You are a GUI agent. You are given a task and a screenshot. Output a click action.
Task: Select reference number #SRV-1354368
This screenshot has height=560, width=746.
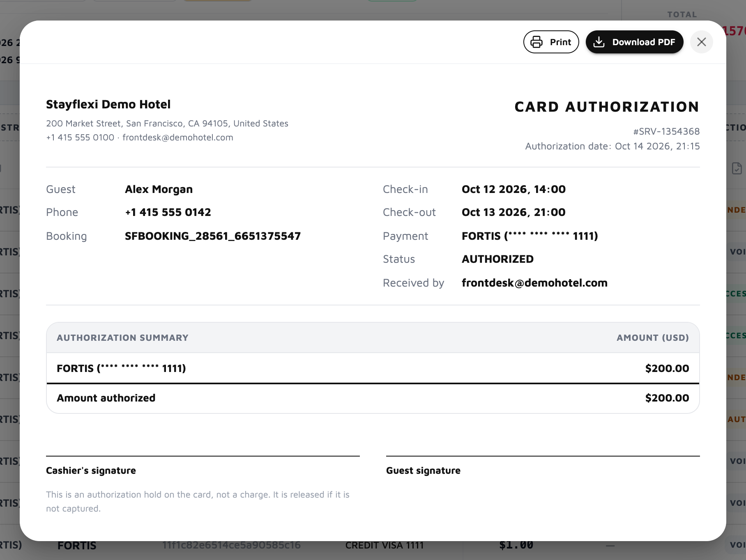[666, 131]
